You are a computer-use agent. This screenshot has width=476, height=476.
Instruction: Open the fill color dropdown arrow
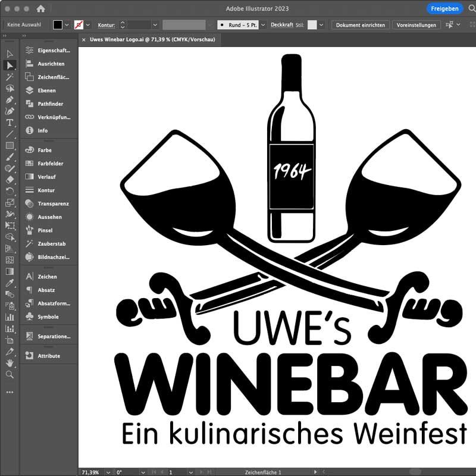point(67,25)
